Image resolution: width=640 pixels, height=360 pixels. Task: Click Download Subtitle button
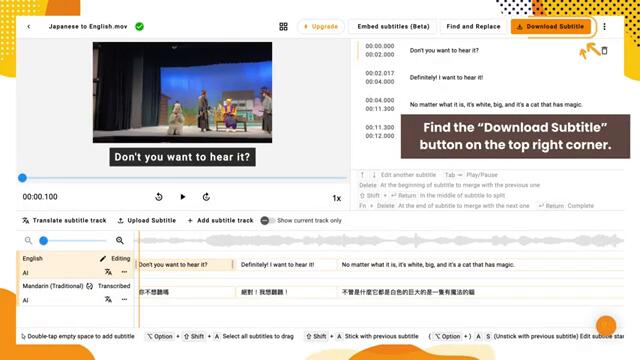tap(551, 27)
